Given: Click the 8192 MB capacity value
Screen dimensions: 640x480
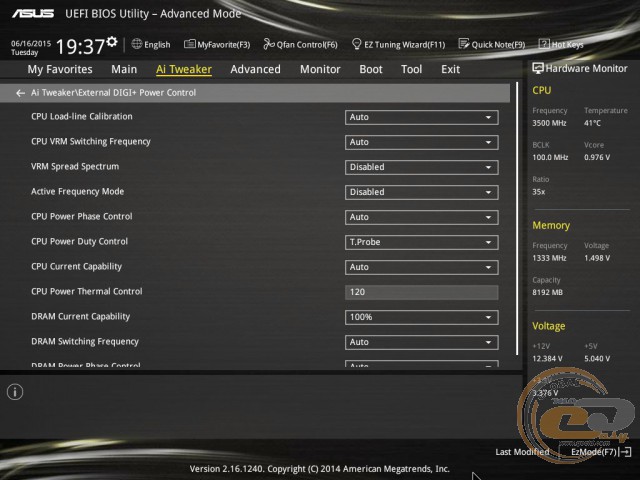Looking at the screenshot, I should (x=547, y=292).
